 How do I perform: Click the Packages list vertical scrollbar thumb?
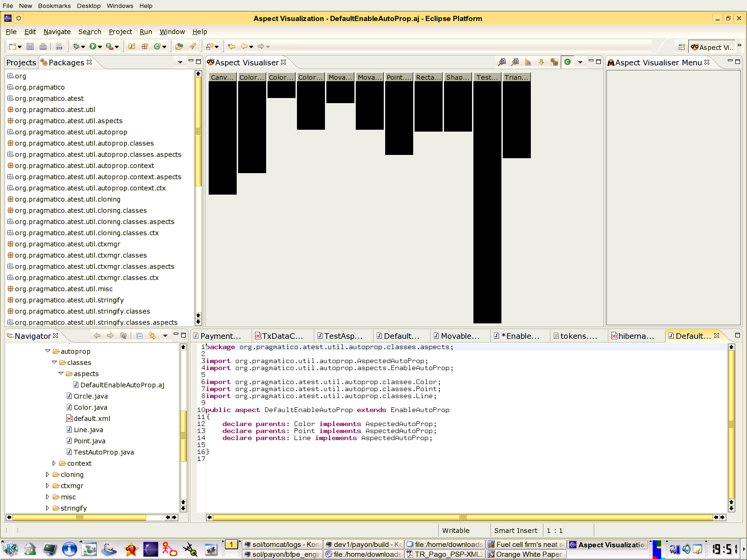(x=198, y=133)
